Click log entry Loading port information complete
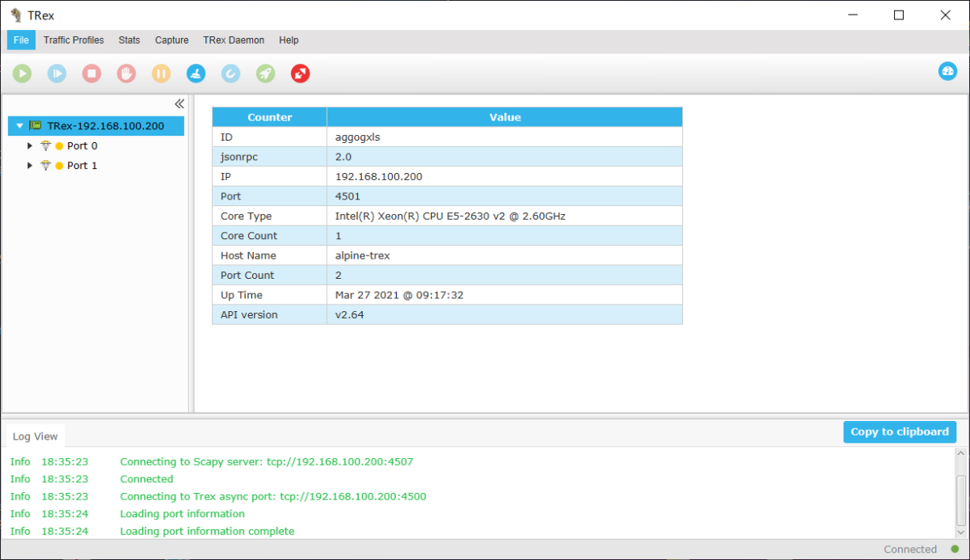The height and width of the screenshot is (560, 970). pyautogui.click(x=207, y=531)
